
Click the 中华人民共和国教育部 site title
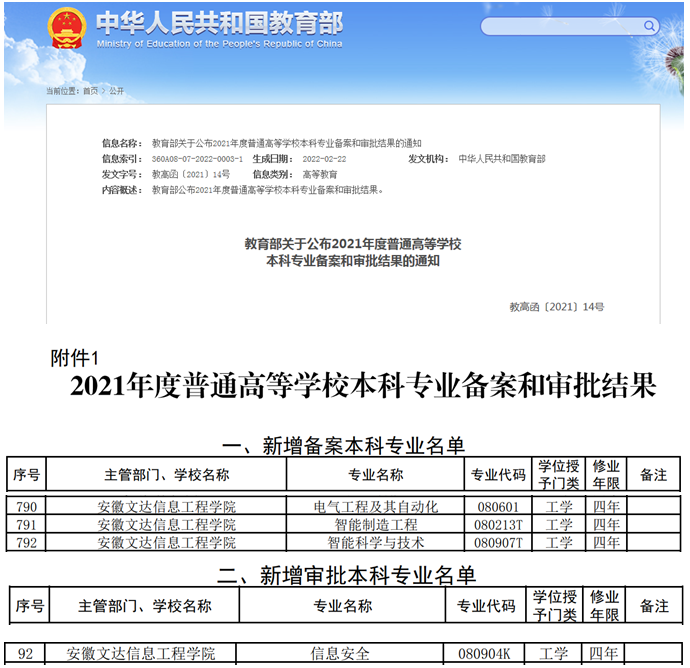tap(220, 23)
